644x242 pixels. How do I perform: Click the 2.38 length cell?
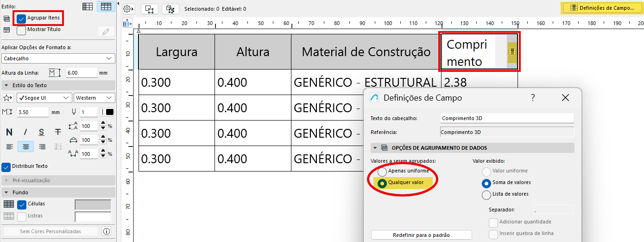click(480, 83)
